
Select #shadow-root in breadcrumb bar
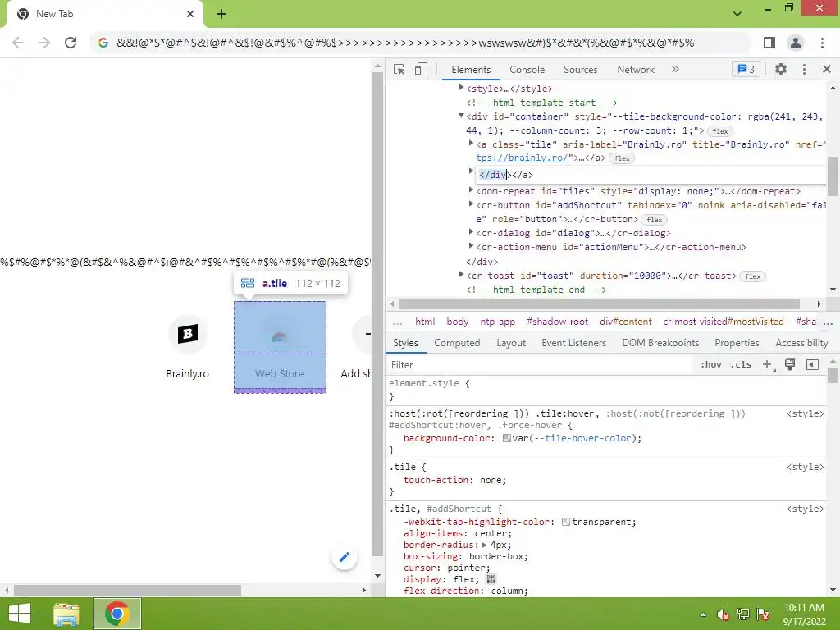click(557, 322)
